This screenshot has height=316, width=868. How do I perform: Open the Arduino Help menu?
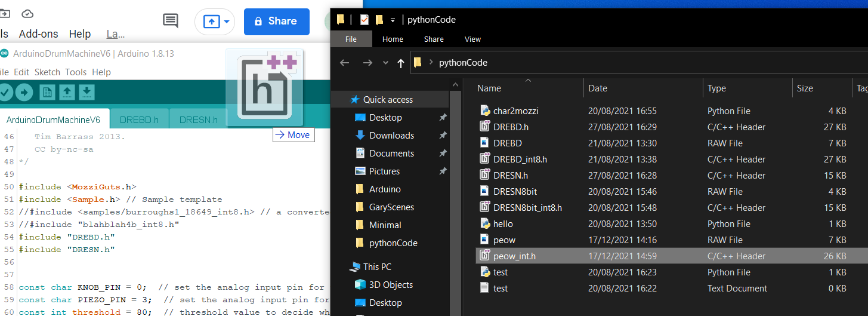coord(101,72)
